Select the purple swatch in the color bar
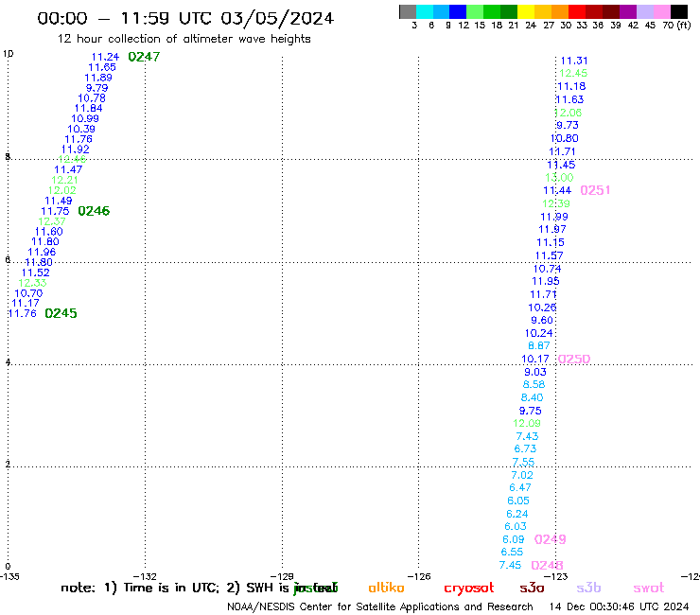 (628, 11)
